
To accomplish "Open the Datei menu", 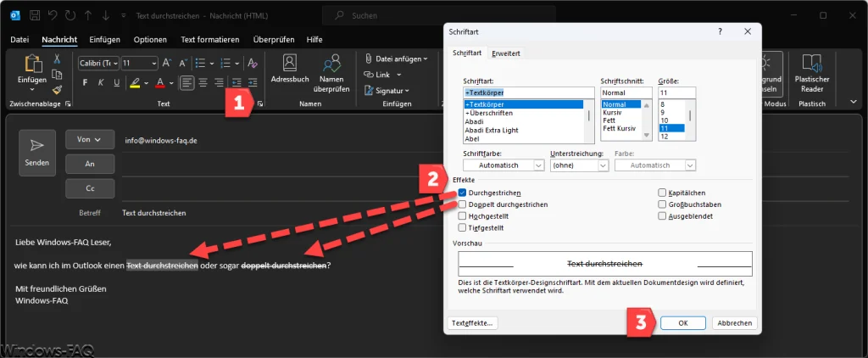I will click(x=19, y=40).
